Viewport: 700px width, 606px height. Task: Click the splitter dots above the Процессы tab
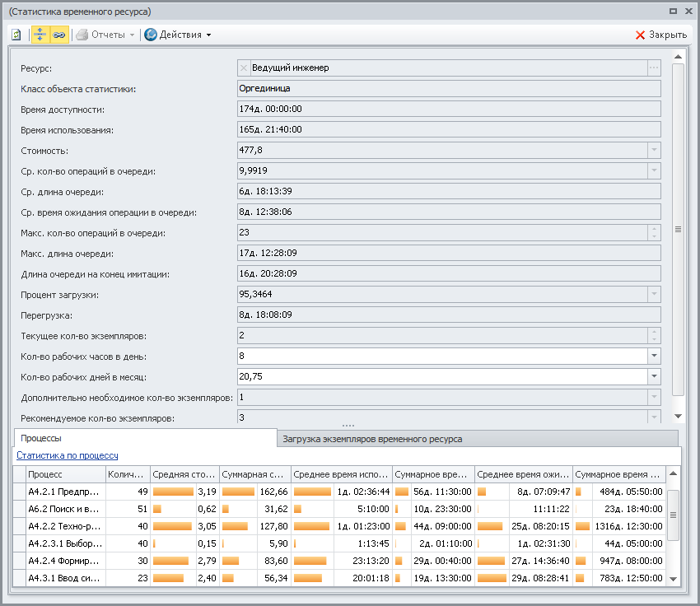[348, 425]
